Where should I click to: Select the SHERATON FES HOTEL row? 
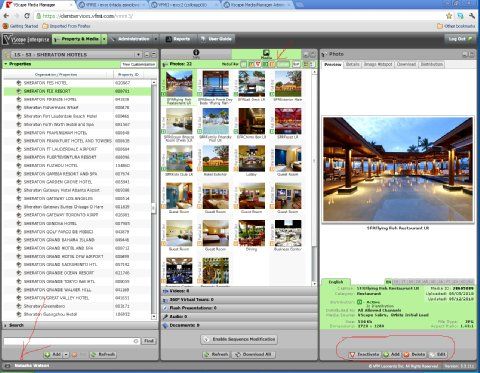(x=77, y=83)
